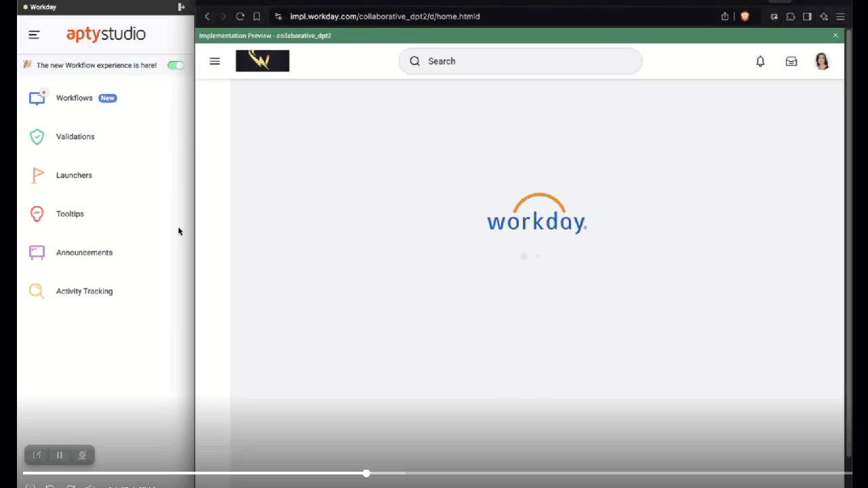This screenshot has height=488, width=868.
Task: Pause the recording in the control bar
Action: (60, 455)
